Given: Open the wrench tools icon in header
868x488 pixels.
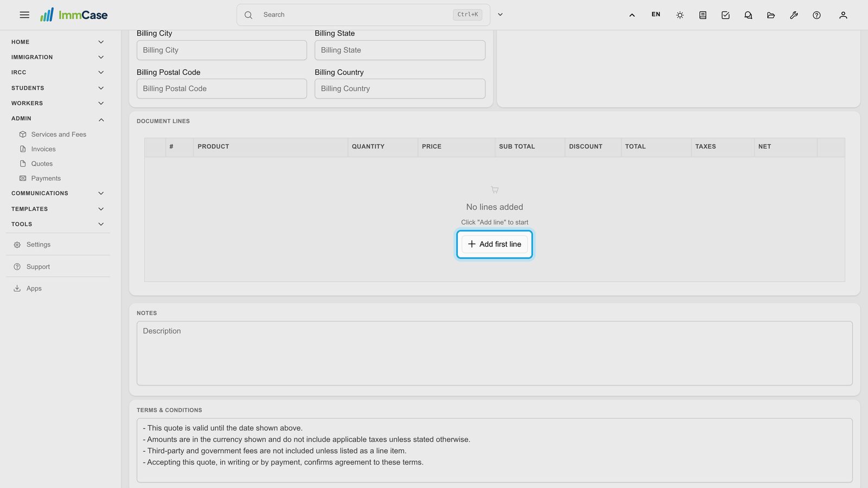Looking at the screenshot, I should click(794, 15).
